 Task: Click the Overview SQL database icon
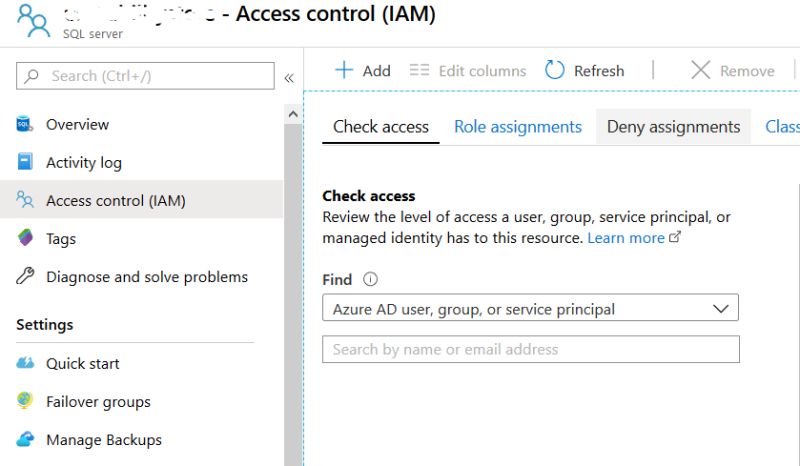click(x=24, y=124)
